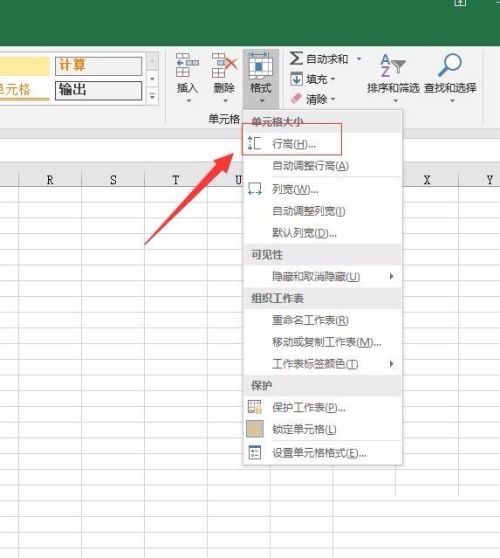Select column S header
The width and height of the screenshot is (500, 558).
113,179
